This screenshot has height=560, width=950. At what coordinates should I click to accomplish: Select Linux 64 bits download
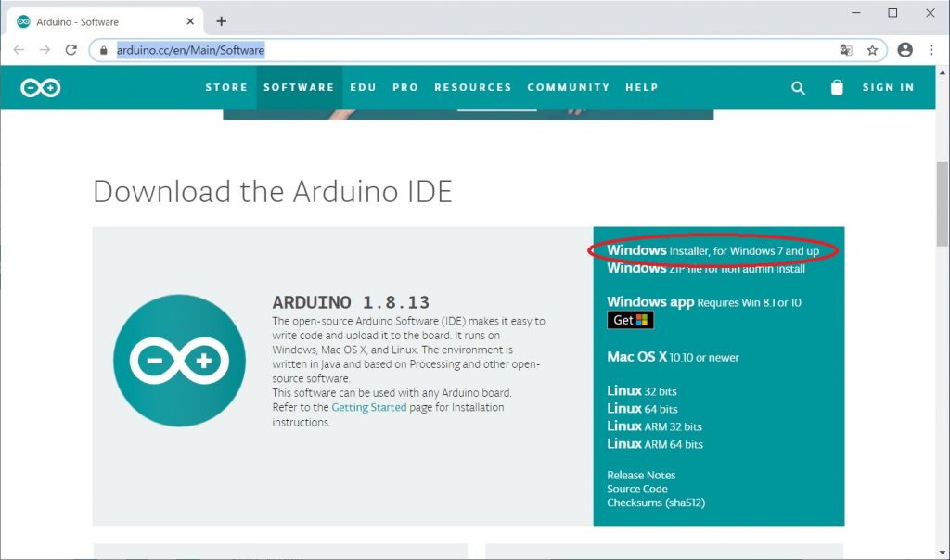pyautogui.click(x=642, y=409)
